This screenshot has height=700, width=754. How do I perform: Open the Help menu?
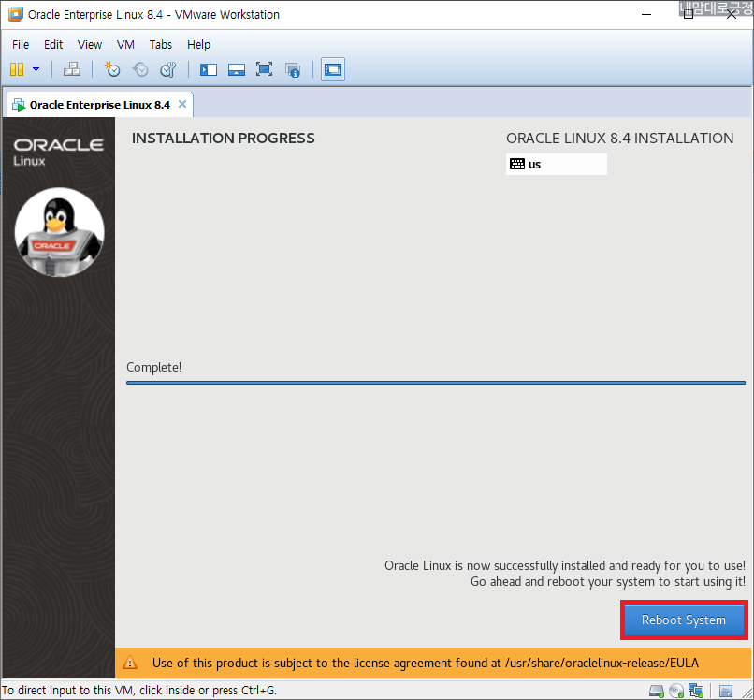198,45
